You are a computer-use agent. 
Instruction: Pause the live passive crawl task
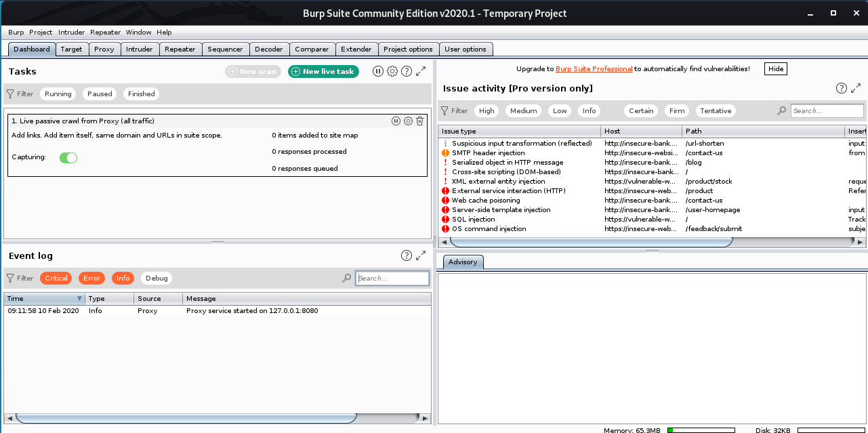pos(396,121)
